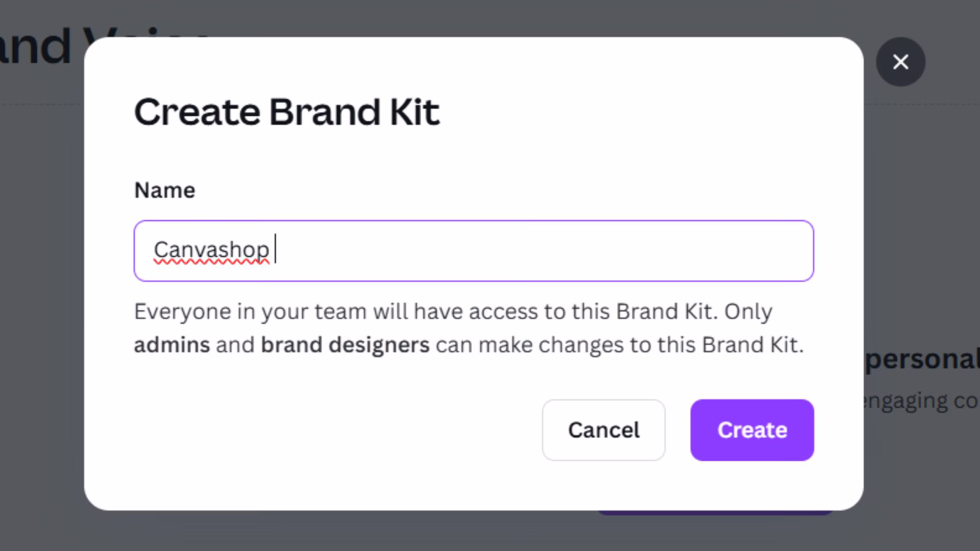The width and height of the screenshot is (980, 551).
Task: Click the dimmed personal heading behind the dialog
Action: pyautogui.click(x=922, y=359)
